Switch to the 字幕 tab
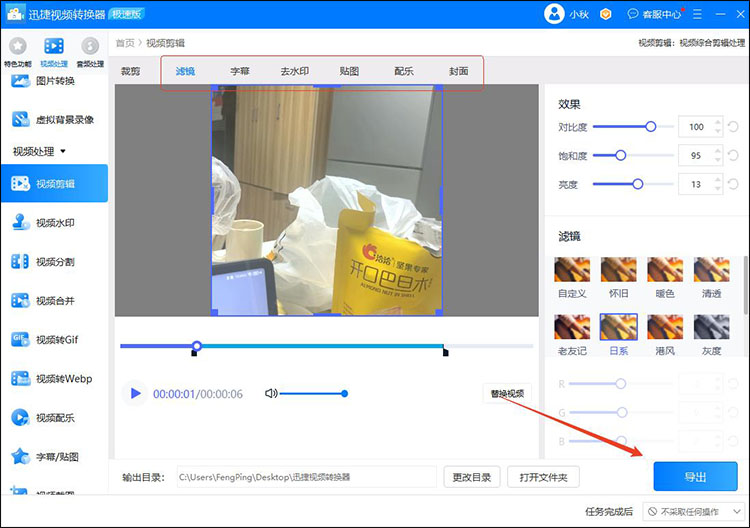Image resolution: width=750 pixels, height=528 pixels. tap(240, 71)
